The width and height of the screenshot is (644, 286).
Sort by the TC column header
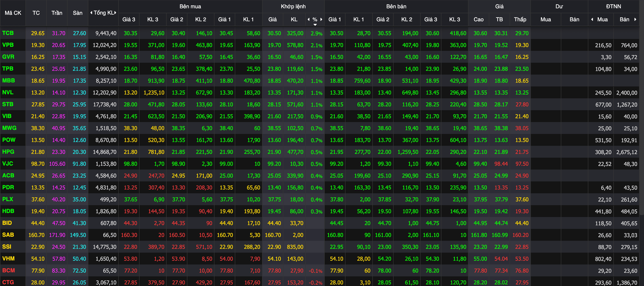[x=36, y=13]
